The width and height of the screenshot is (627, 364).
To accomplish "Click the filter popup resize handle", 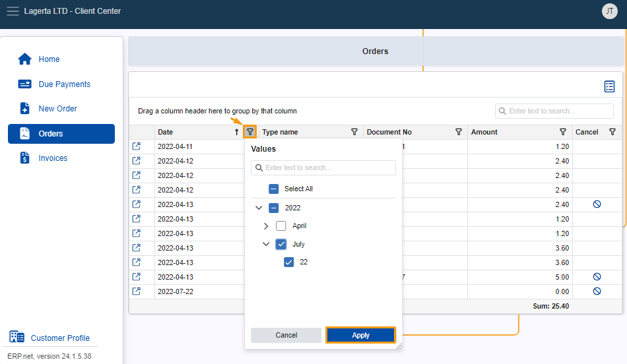I will tap(399, 346).
